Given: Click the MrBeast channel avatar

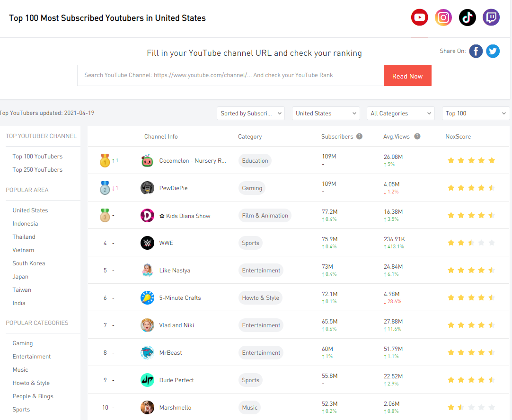Looking at the screenshot, I should coord(147,352).
